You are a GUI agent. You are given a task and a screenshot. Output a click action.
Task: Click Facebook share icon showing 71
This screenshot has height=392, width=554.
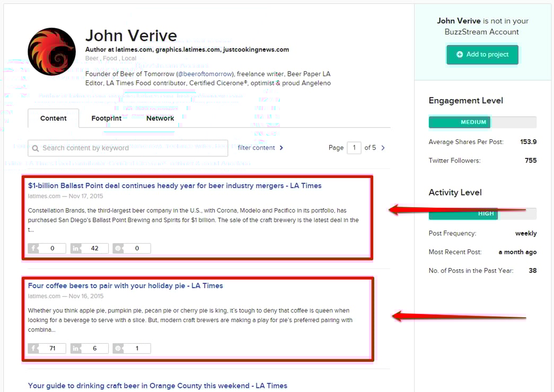[33, 348]
